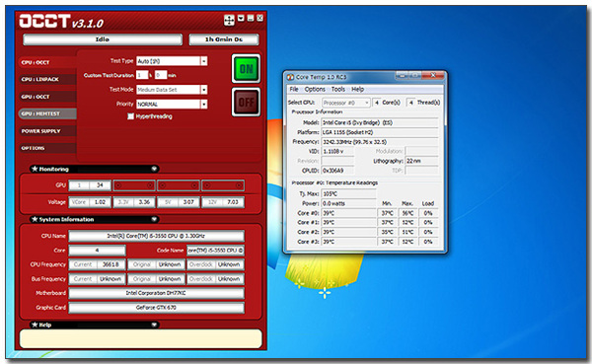Screen dimensions: 592x364
Task: Click the green ON button
Action: coord(246,69)
